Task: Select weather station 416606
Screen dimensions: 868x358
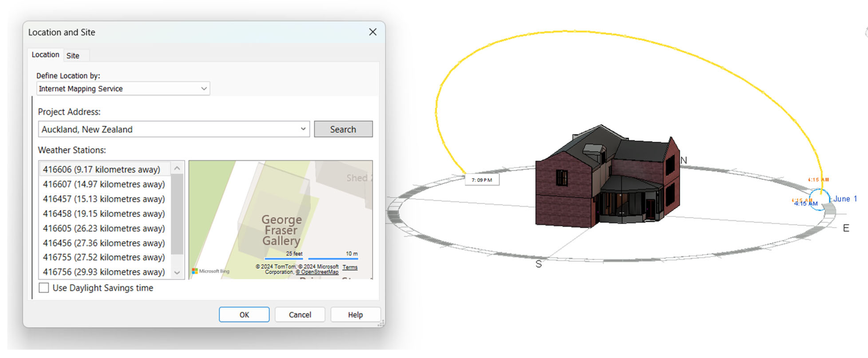Action: point(102,169)
